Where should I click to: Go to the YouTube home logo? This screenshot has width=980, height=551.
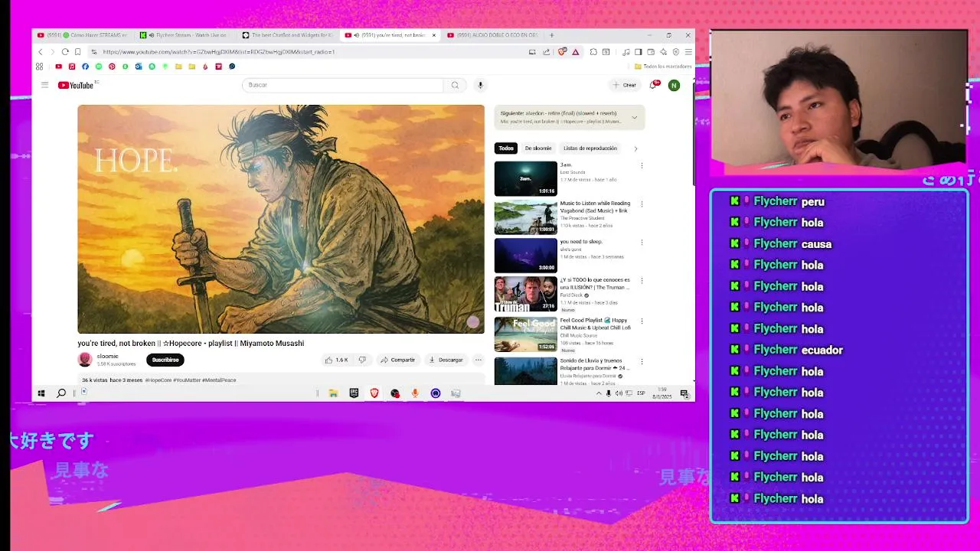tap(76, 85)
